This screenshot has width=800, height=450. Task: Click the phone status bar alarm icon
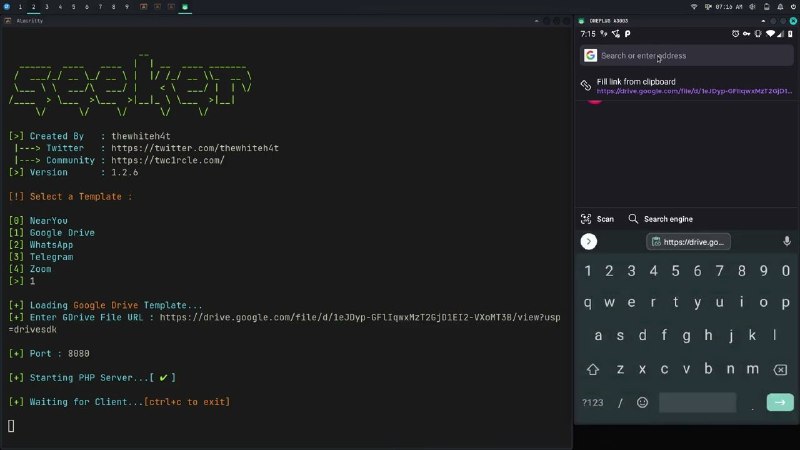735,34
